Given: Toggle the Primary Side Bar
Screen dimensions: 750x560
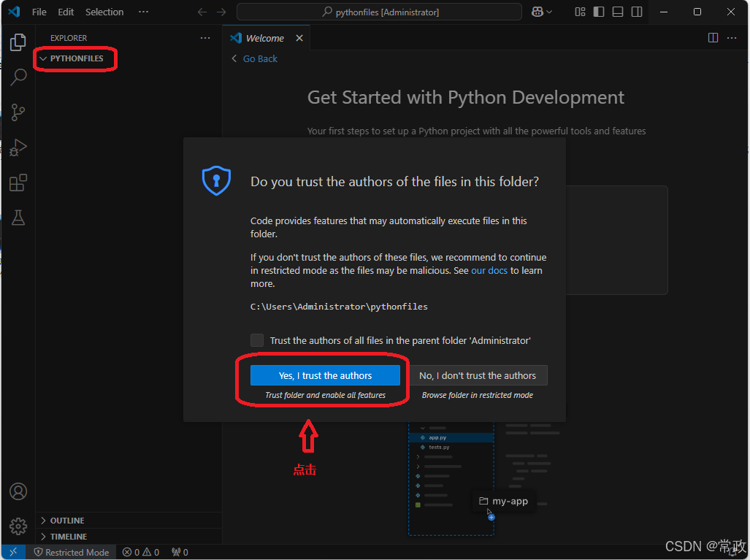Looking at the screenshot, I should (599, 12).
